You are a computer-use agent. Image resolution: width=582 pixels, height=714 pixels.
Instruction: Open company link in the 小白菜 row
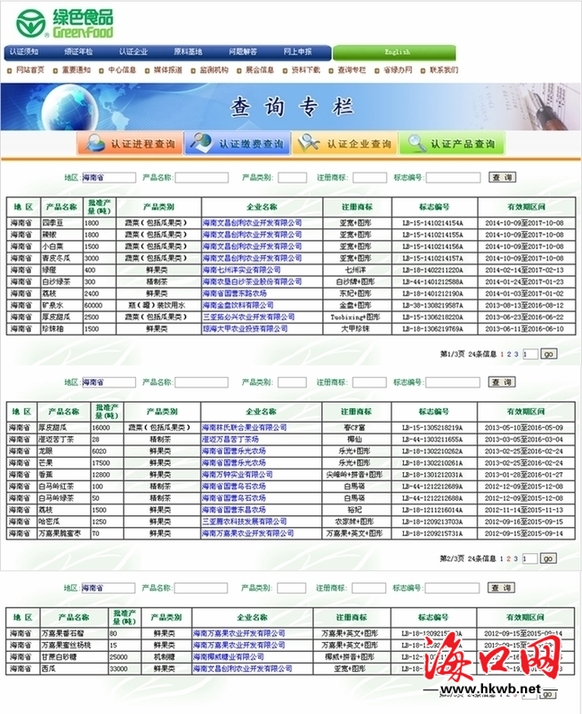[x=252, y=246]
